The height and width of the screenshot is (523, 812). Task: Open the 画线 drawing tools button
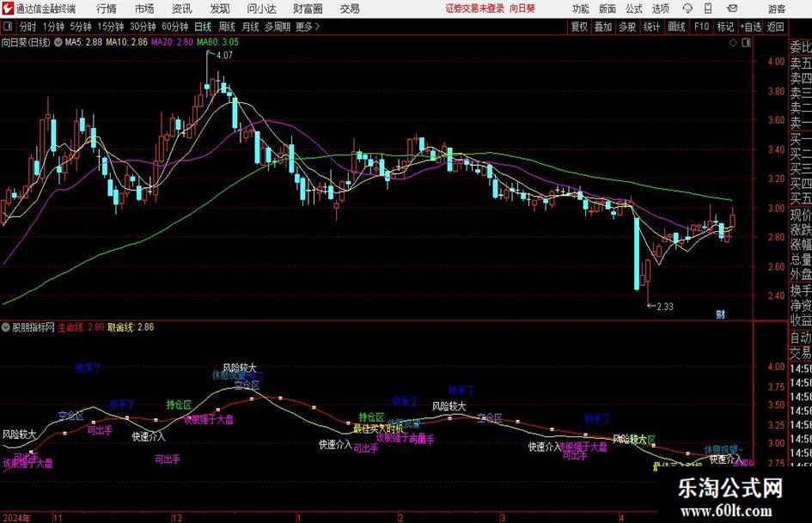[x=676, y=27]
